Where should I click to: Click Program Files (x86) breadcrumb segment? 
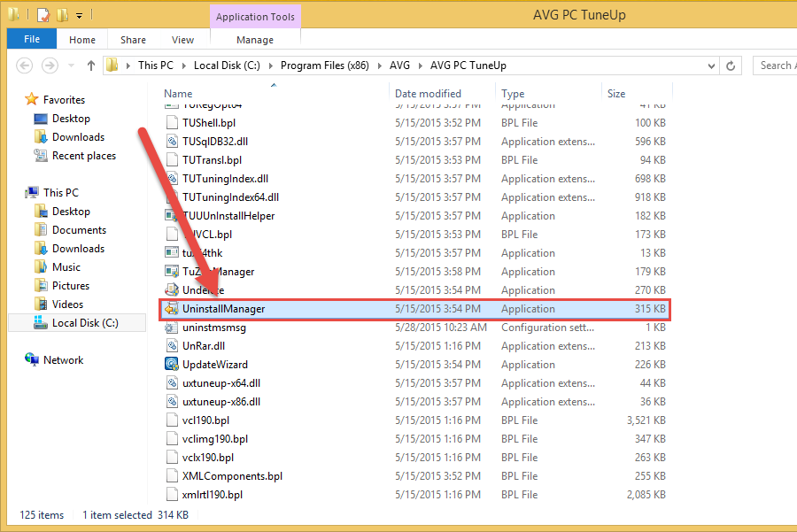325,66
